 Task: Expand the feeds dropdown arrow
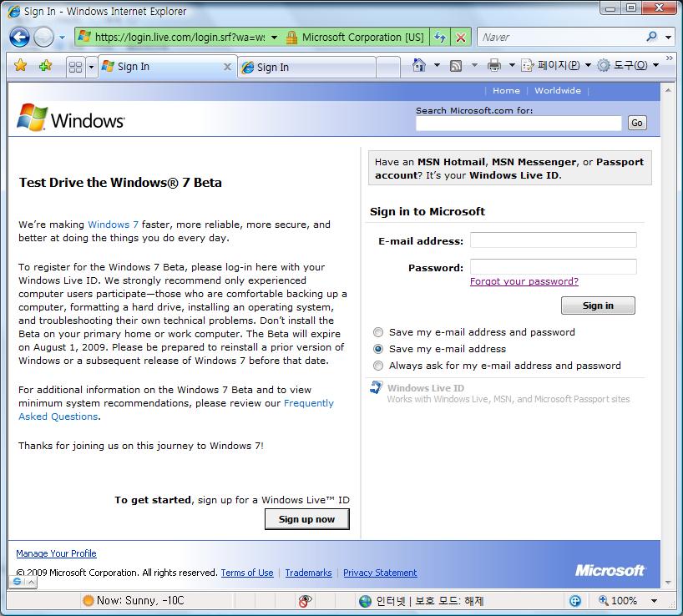point(474,65)
